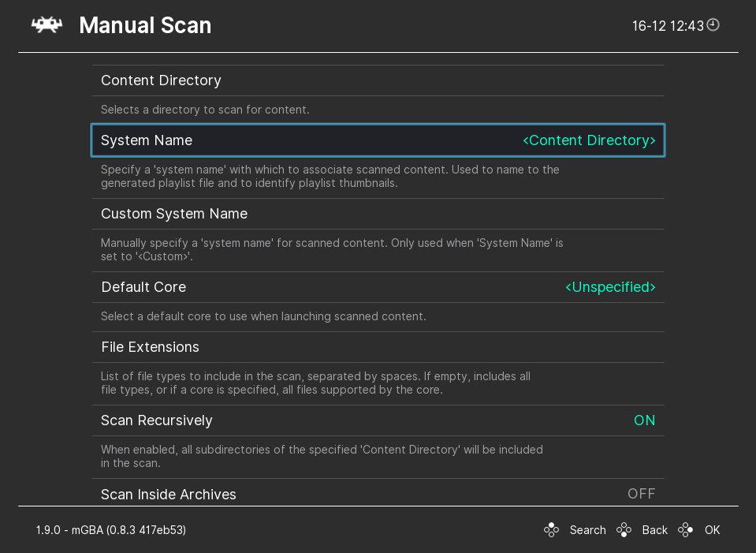Click the RetroArch logo icon
Screen dimensions: 756x553
pyautogui.click(x=47, y=25)
